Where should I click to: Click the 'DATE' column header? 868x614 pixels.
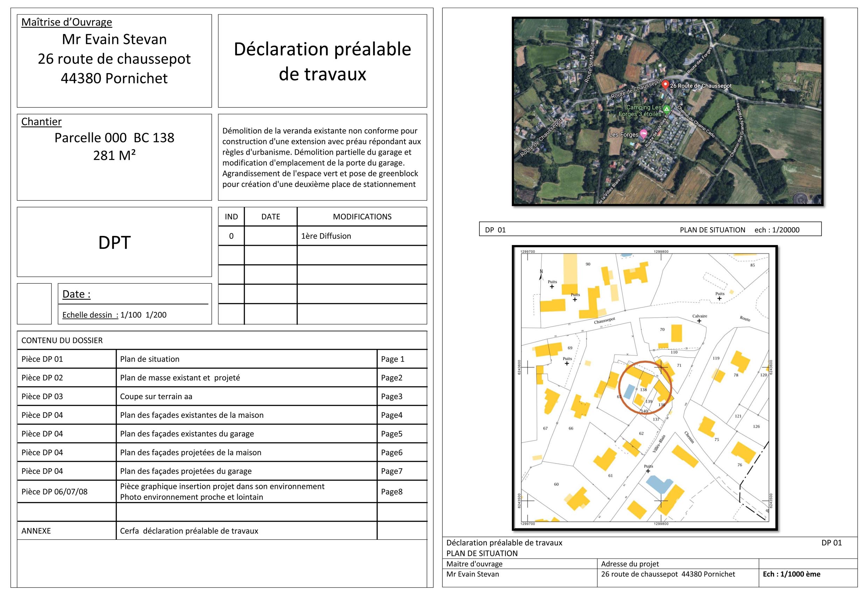pos(271,217)
